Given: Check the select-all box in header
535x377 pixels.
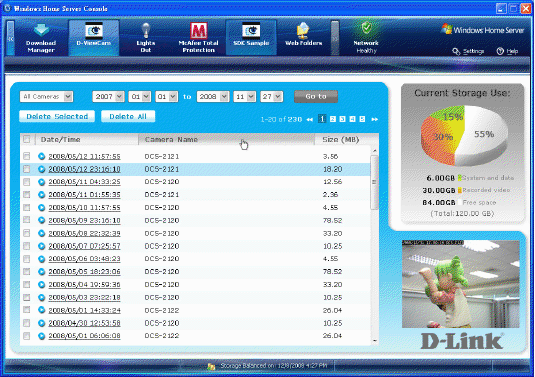Looking at the screenshot, I should tap(26, 139).
